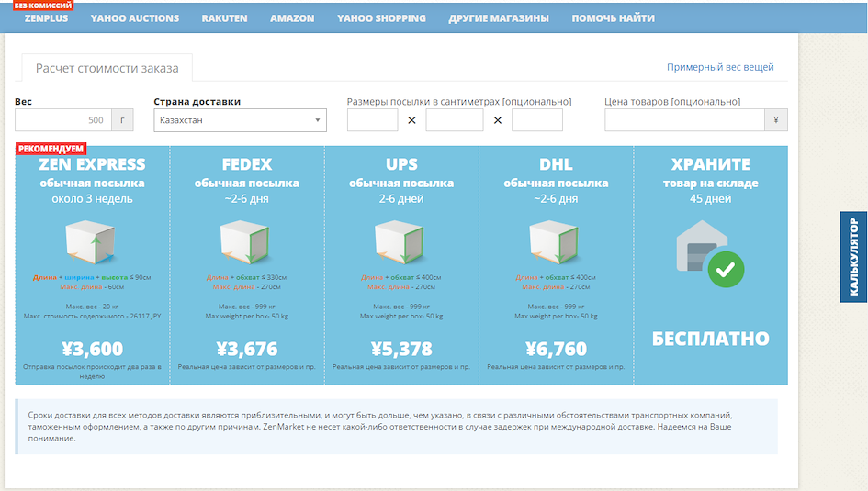Open the Страна доставки dropdown
Viewport: 868px width, 491px height.
(241, 120)
